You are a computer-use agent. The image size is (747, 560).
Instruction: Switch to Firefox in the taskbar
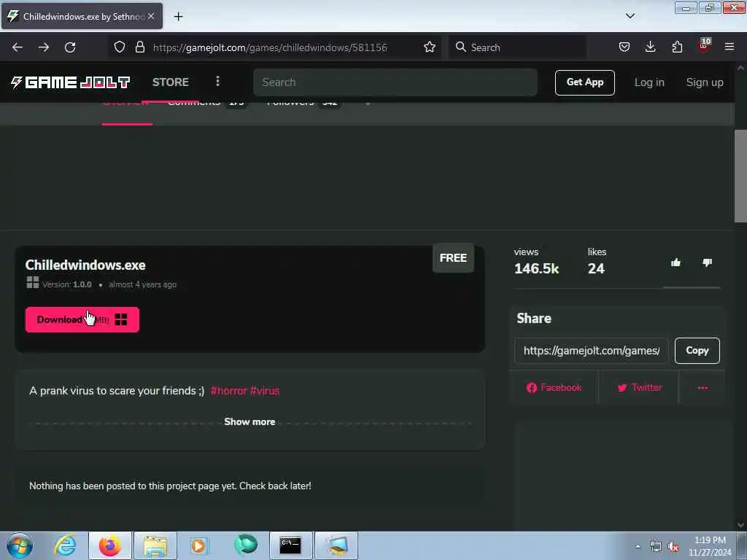pyautogui.click(x=110, y=545)
